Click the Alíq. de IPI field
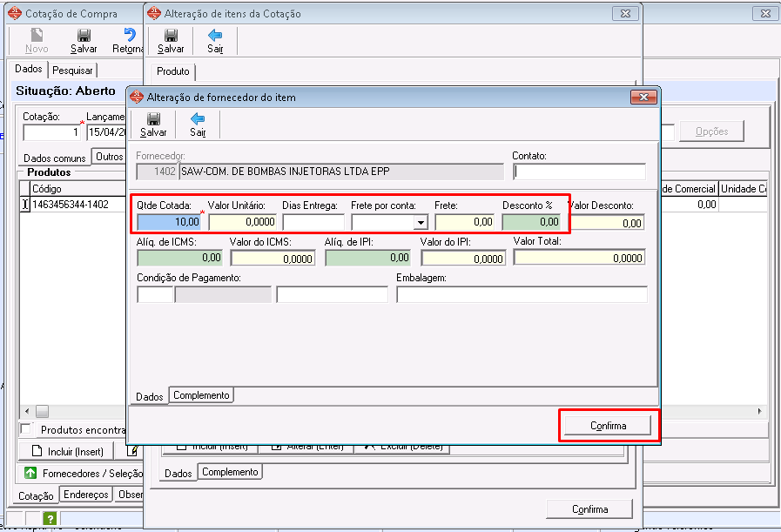781x532 pixels. (x=368, y=258)
